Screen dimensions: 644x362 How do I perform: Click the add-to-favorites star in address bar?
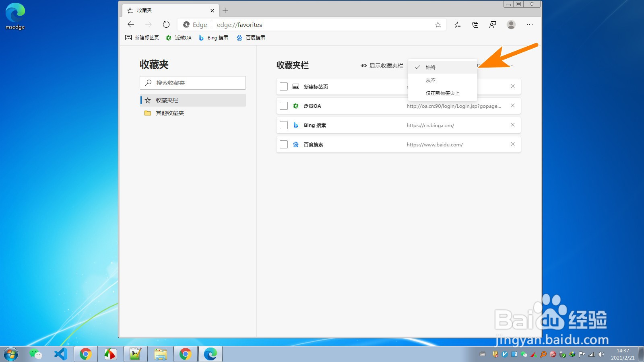[438, 25]
